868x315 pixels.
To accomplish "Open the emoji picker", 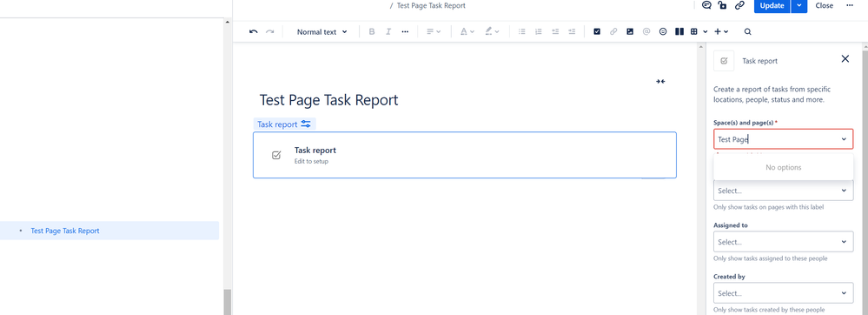I will pos(663,31).
